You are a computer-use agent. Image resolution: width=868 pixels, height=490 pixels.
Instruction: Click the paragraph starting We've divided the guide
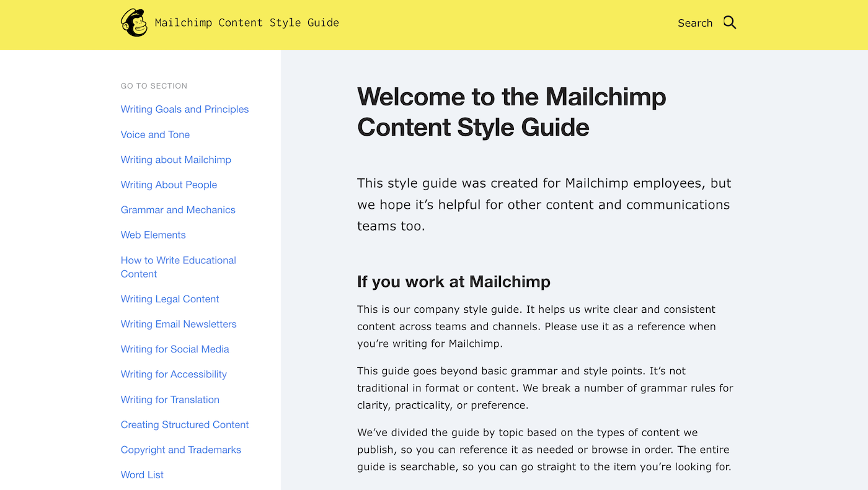pyautogui.click(x=544, y=450)
